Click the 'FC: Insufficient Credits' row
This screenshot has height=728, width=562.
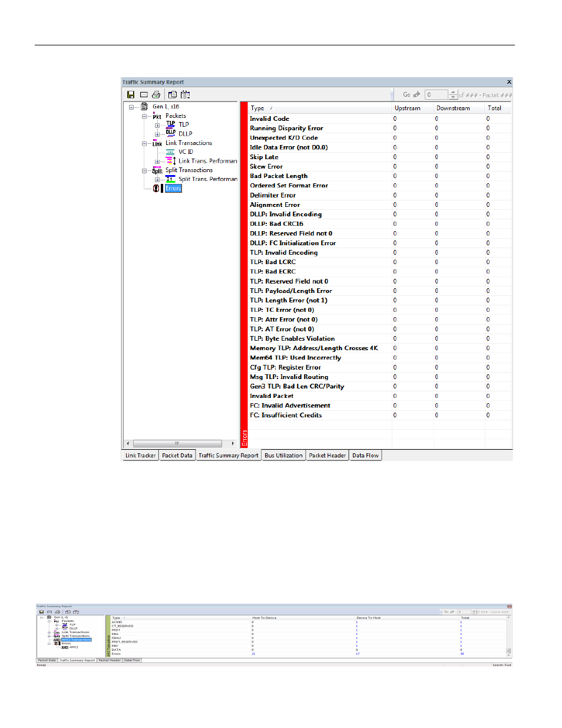(380, 416)
